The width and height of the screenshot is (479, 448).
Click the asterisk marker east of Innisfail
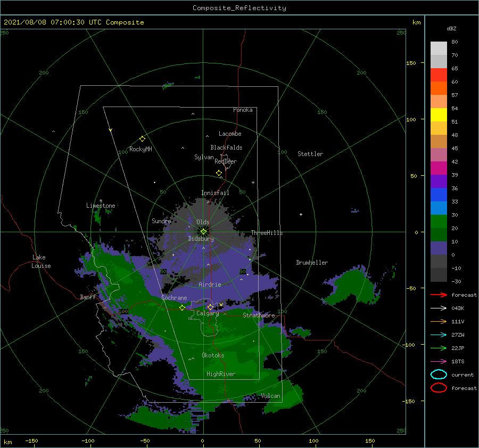253,183
